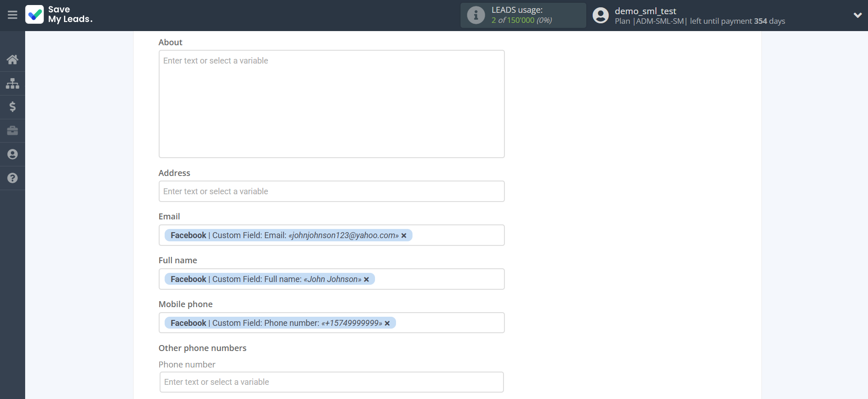
Task: Select the Facebook Email variable chip
Action: [284, 235]
